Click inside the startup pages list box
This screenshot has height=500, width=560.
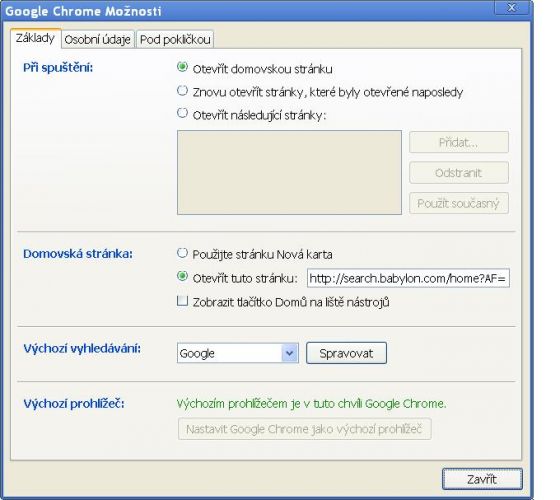pyautogui.click(x=289, y=172)
